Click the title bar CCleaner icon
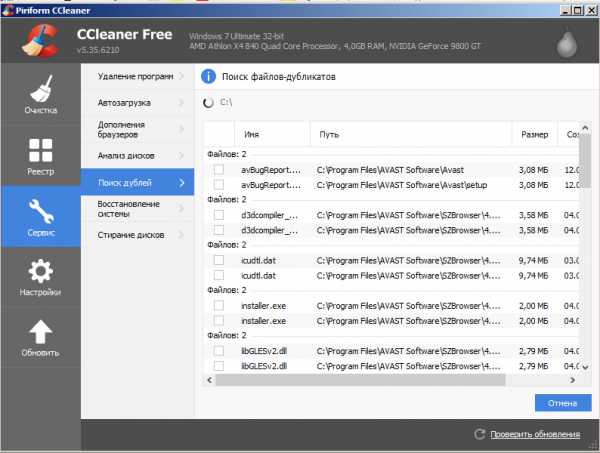Image resolution: width=600 pixels, height=453 pixels. point(7,10)
